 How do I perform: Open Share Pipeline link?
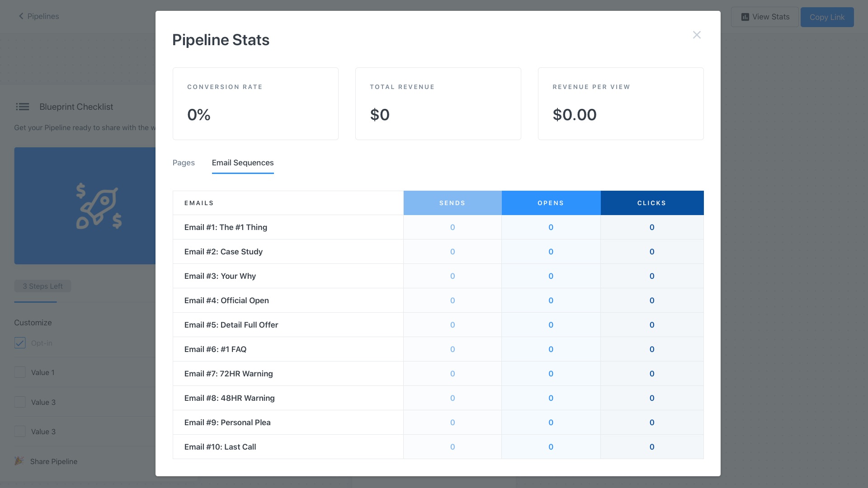(54, 461)
